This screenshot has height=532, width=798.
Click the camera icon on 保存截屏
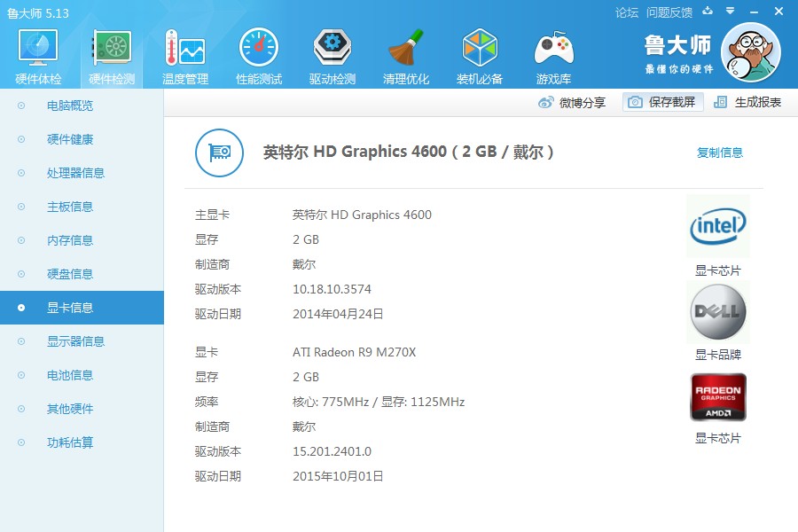635,102
